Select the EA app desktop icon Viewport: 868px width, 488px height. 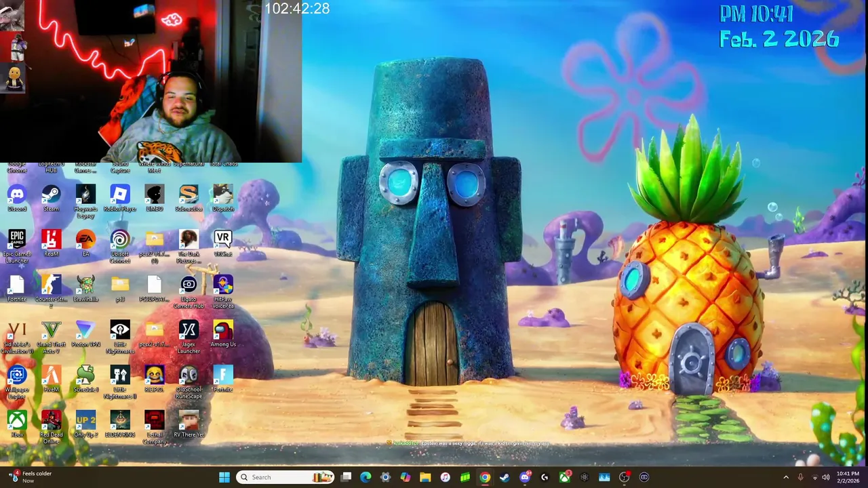(85, 244)
